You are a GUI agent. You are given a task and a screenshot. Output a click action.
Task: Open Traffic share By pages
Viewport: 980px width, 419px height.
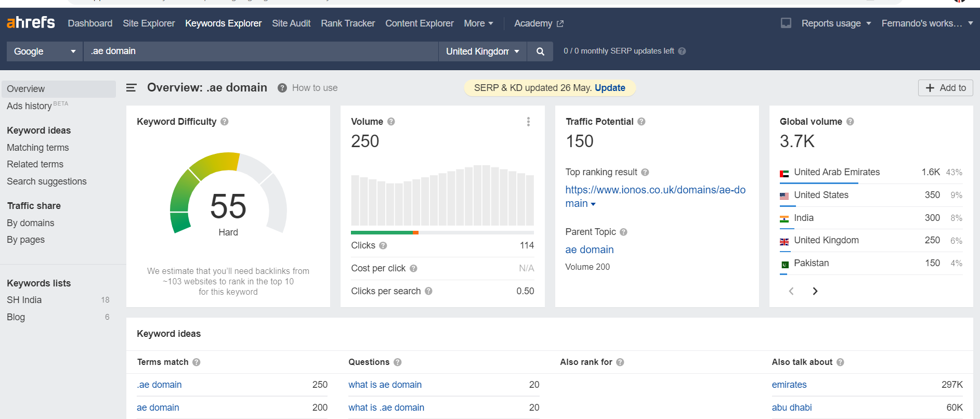tap(25, 240)
